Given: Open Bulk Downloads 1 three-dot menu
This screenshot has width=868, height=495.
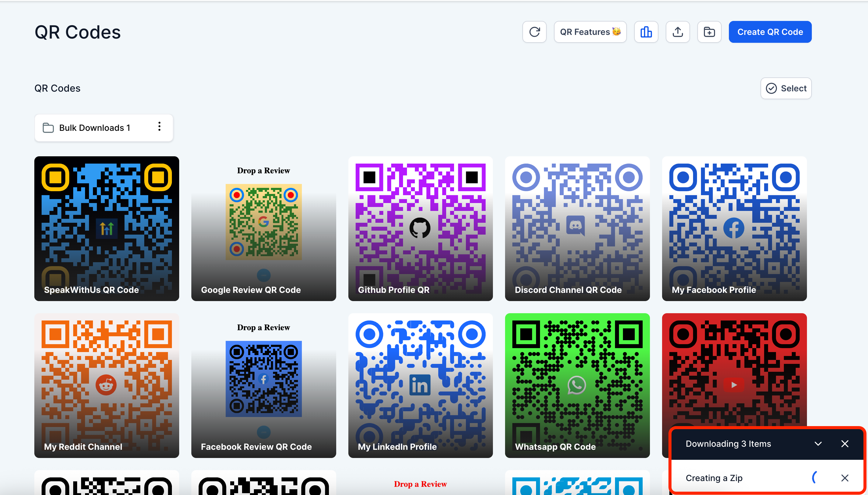Looking at the screenshot, I should [159, 127].
